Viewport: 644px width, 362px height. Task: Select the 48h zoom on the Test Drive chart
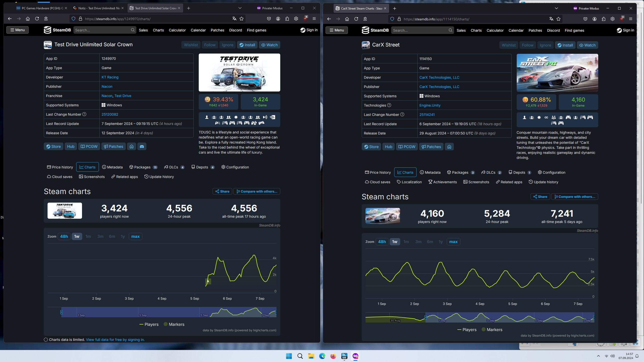[64, 236]
